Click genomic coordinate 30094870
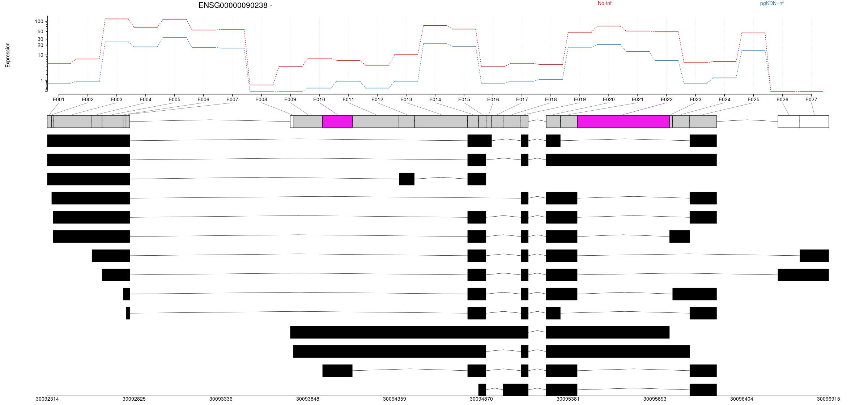This screenshot has width=868, height=405. coord(481,399)
